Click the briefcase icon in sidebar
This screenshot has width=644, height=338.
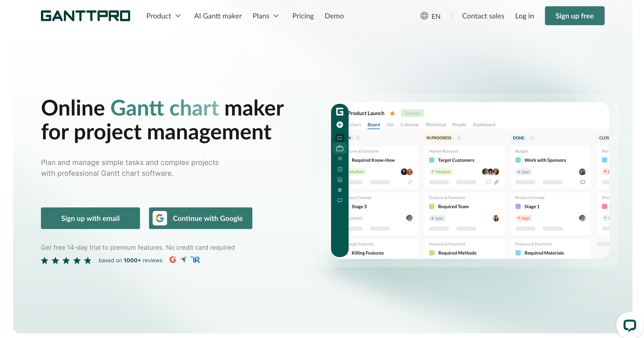[339, 149]
